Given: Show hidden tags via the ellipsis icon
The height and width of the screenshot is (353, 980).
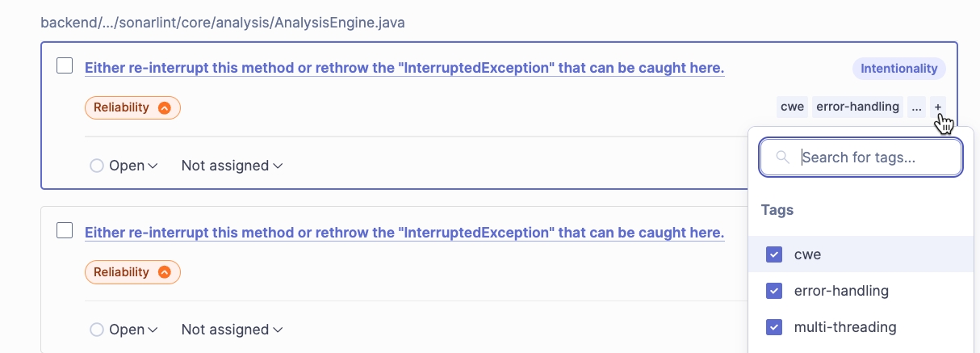Looking at the screenshot, I should pos(916,107).
